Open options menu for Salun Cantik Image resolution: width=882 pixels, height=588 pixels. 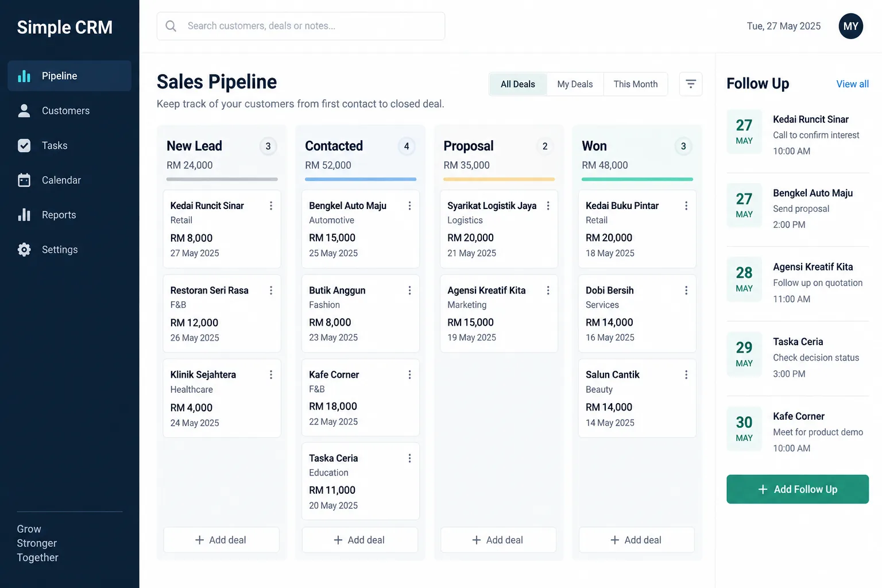pyautogui.click(x=686, y=375)
